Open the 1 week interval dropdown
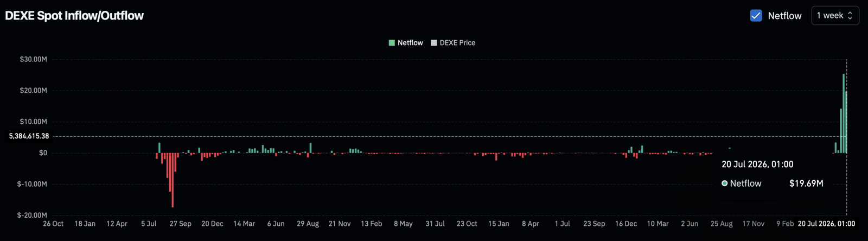 click(x=835, y=16)
